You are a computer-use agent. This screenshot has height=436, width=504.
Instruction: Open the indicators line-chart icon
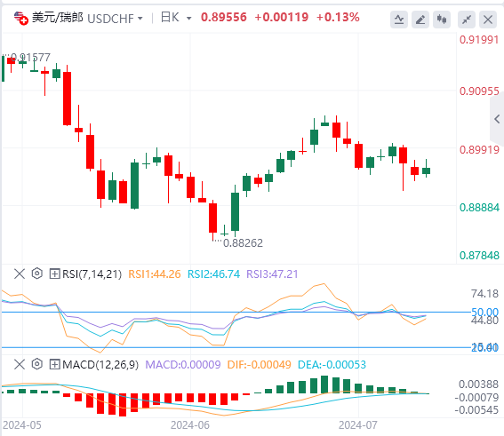point(399,20)
